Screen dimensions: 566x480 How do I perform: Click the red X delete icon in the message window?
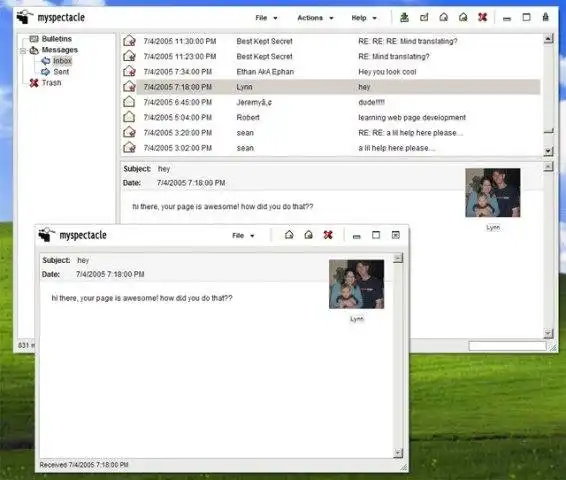point(328,235)
